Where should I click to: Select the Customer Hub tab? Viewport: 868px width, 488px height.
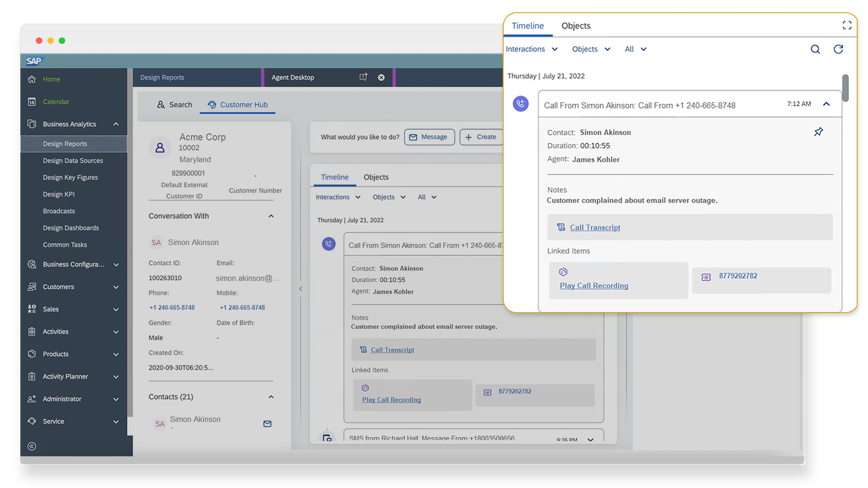pos(238,105)
